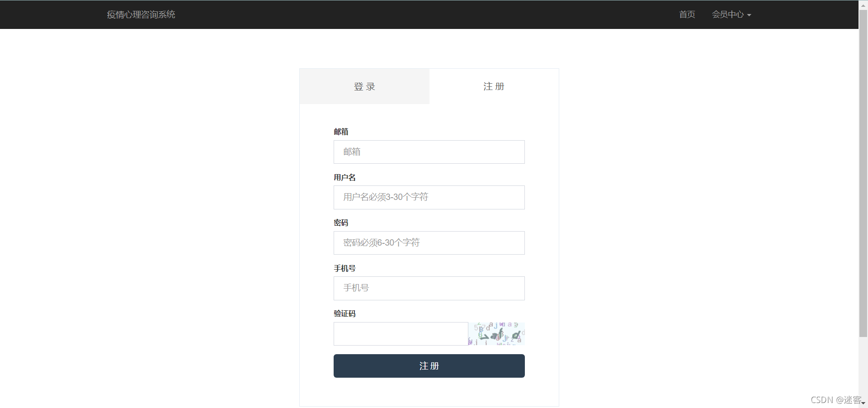The height and width of the screenshot is (408, 868).
Task: Go to 首页 in the navbar
Action: point(687,14)
